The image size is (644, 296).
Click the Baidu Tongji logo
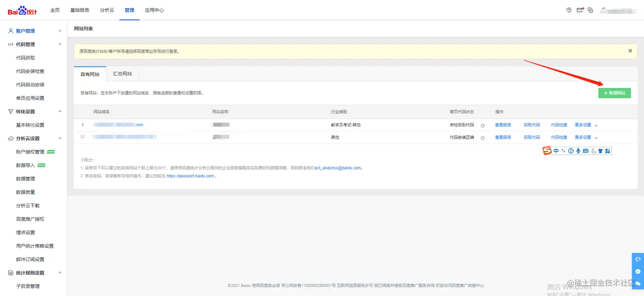pos(22,10)
